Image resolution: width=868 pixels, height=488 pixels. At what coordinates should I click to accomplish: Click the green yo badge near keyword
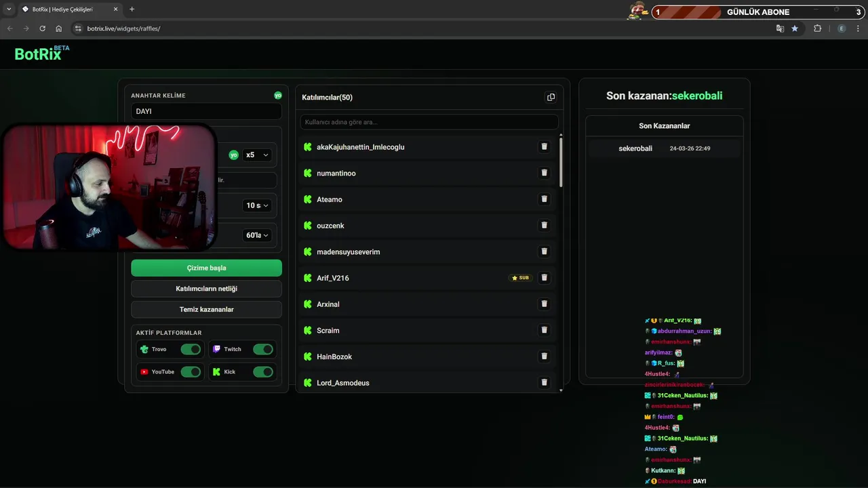tap(278, 96)
